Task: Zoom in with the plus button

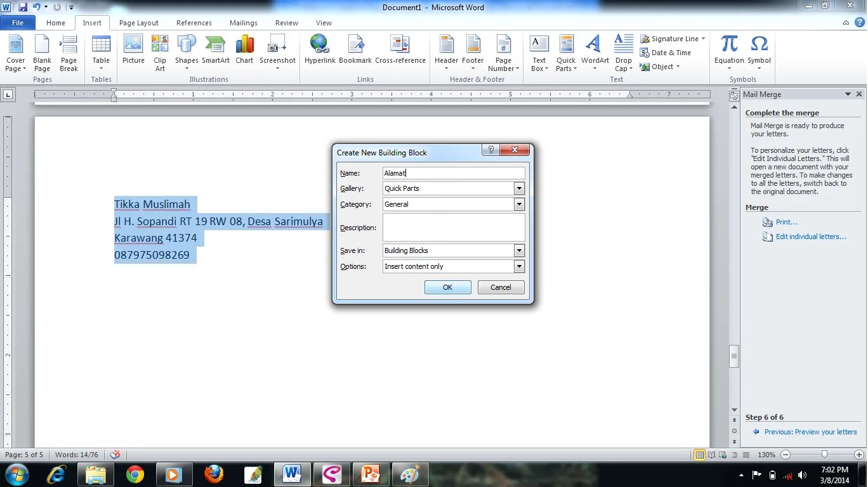Action: (x=859, y=455)
